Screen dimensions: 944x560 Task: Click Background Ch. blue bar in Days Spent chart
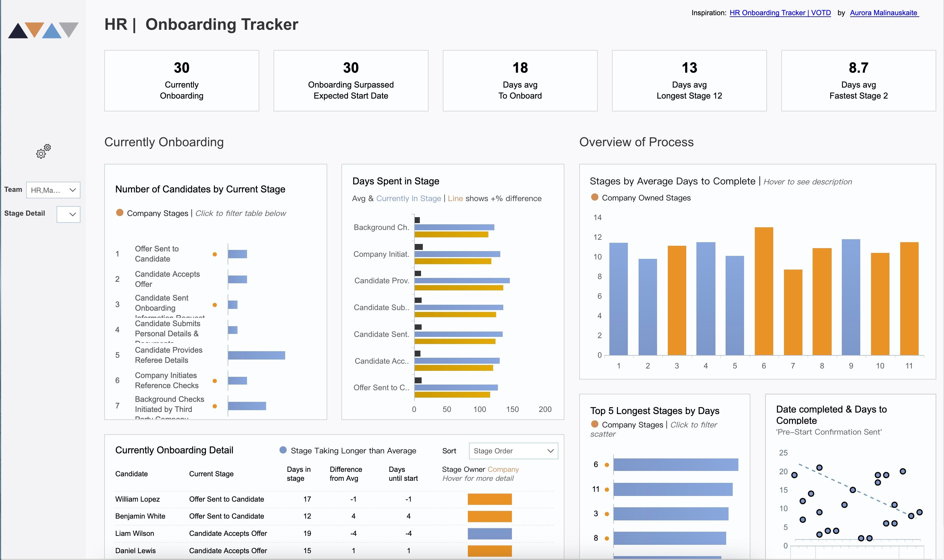click(x=454, y=227)
